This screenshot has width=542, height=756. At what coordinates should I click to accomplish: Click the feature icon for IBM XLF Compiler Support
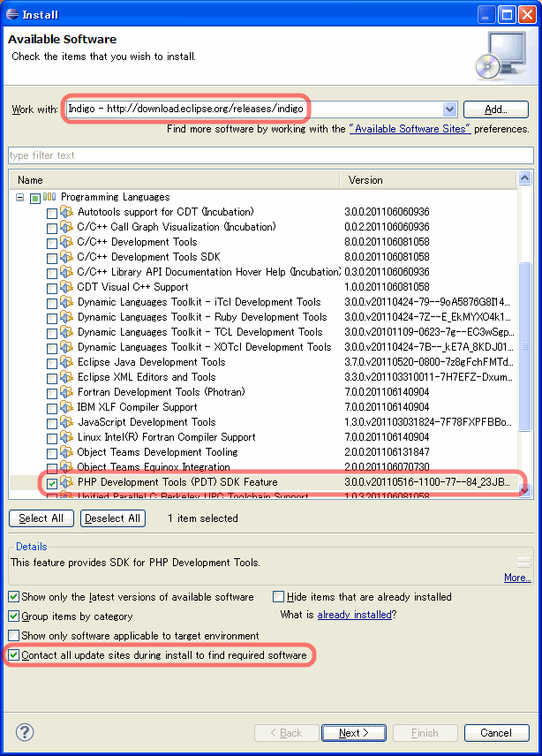click(66, 407)
